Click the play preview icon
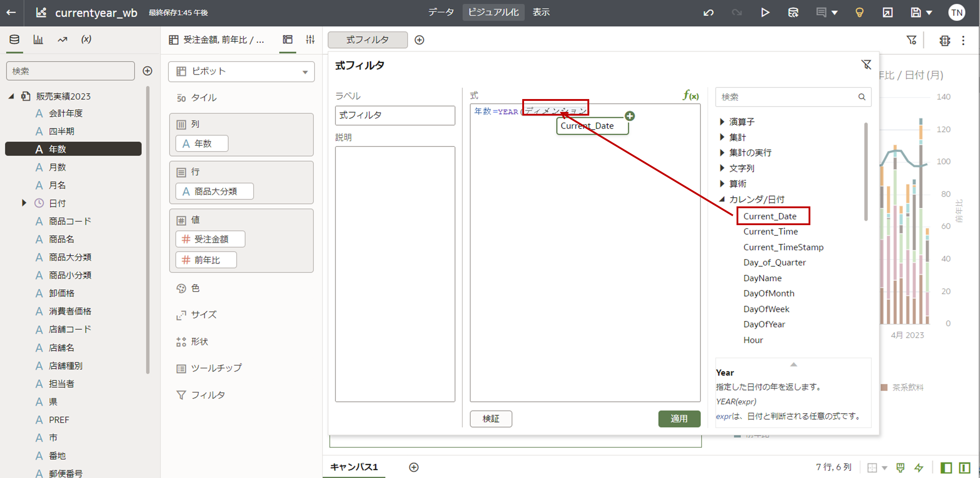The height and width of the screenshot is (478, 980). 765,13
